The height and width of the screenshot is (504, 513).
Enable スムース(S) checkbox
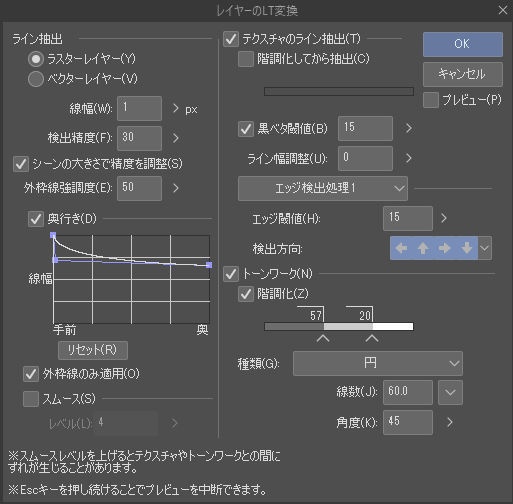[31, 399]
